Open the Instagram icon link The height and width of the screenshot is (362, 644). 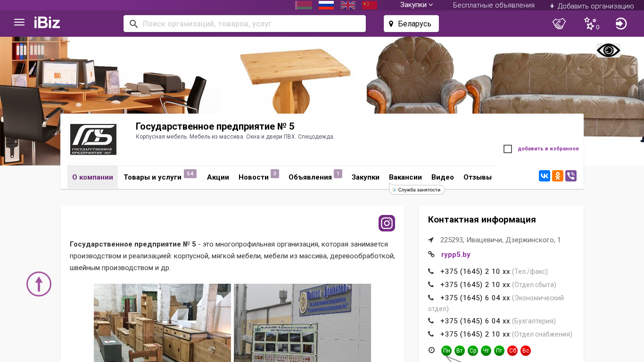387,223
